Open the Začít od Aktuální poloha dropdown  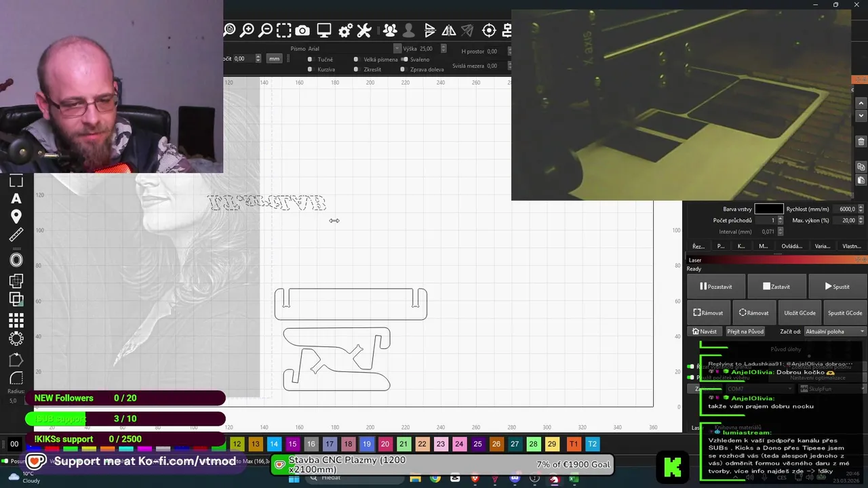[835, 331]
